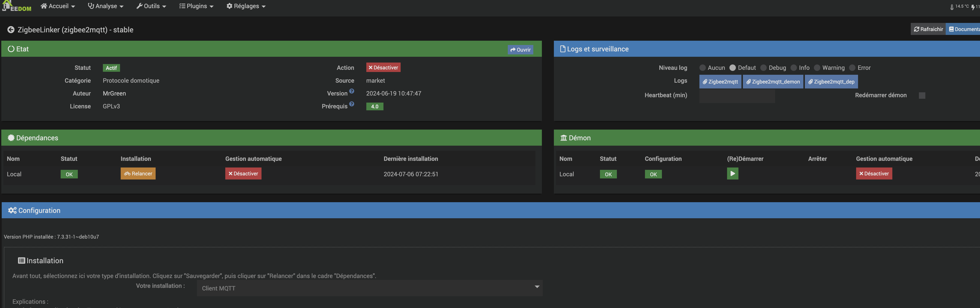Select Debug log level radio
Screen dimensions: 980x308
pos(763,68)
